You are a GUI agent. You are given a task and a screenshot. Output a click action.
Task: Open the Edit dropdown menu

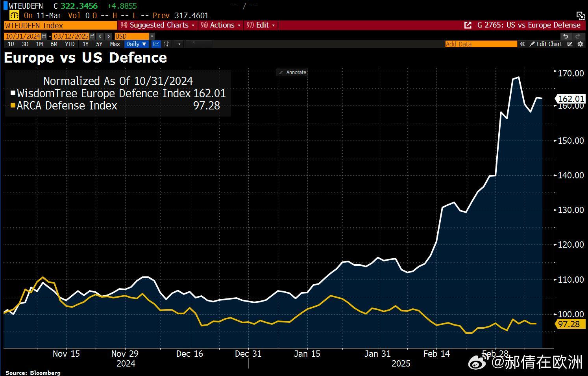[x=261, y=25]
